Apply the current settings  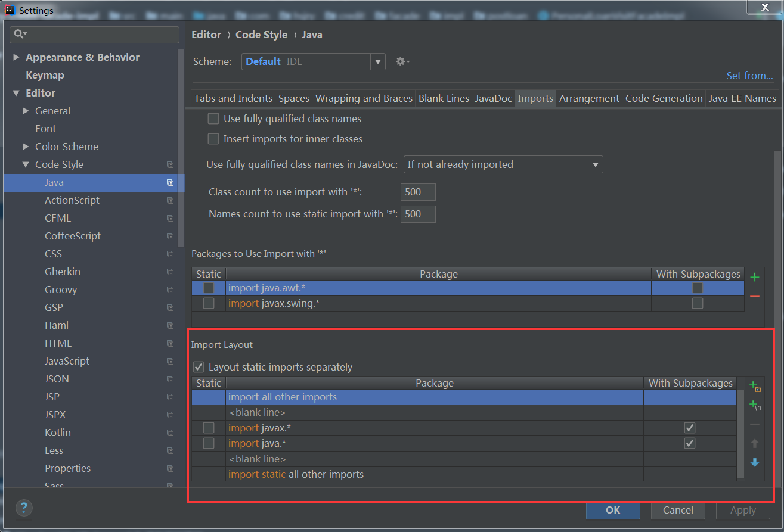(x=743, y=510)
